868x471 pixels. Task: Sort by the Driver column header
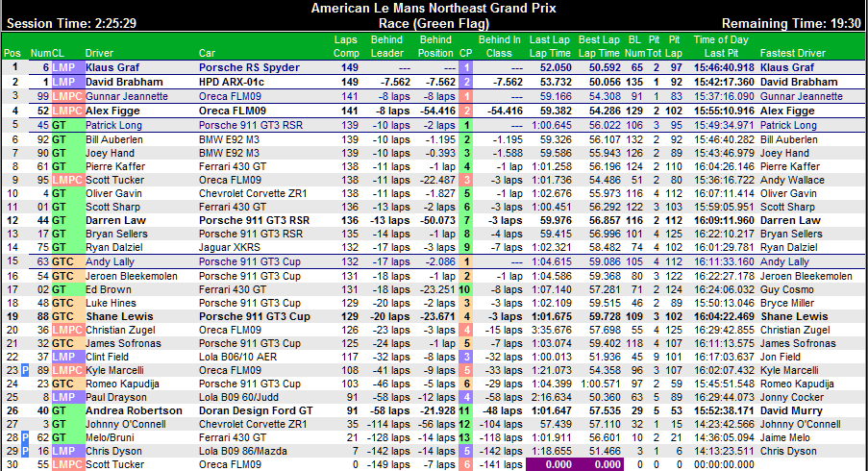pyautogui.click(x=99, y=52)
